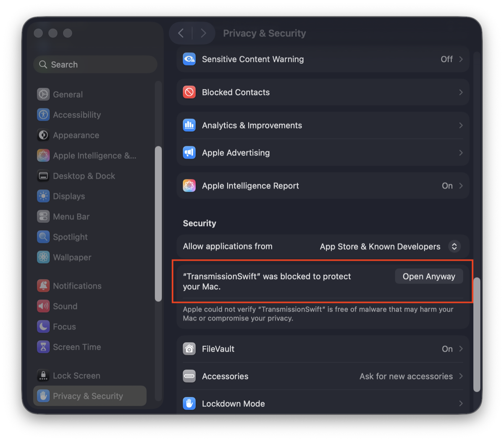Open the Allow applications from dropdown

coord(454,247)
